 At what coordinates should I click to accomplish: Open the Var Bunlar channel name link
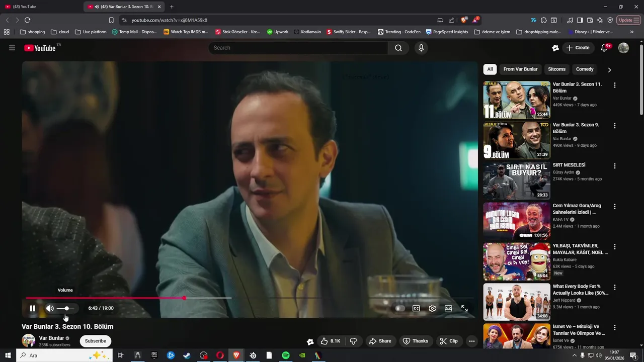pos(51,338)
